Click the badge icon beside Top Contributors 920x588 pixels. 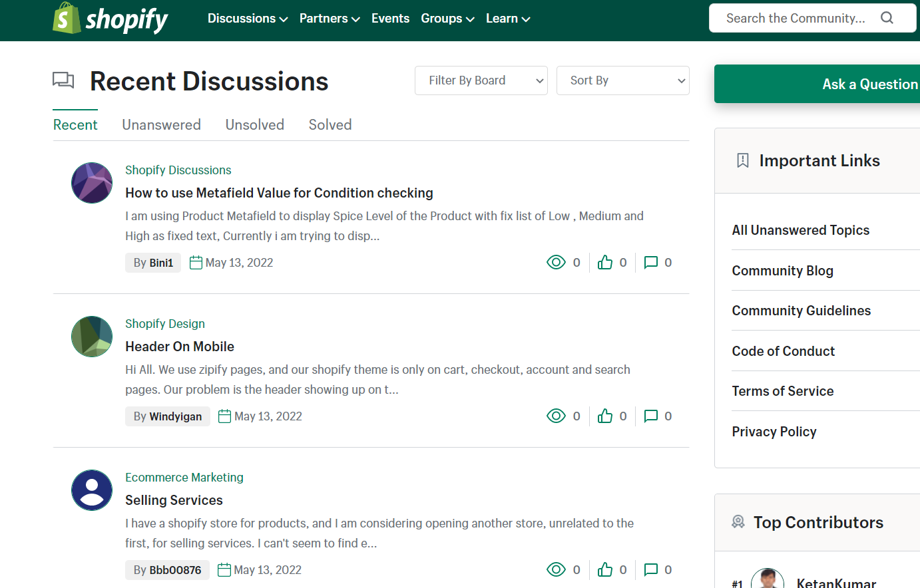point(738,521)
